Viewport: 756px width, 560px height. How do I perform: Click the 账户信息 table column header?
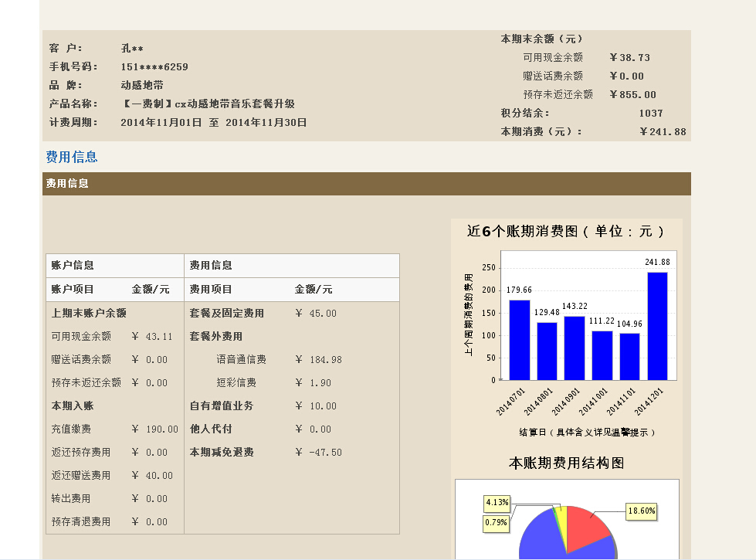point(73,266)
